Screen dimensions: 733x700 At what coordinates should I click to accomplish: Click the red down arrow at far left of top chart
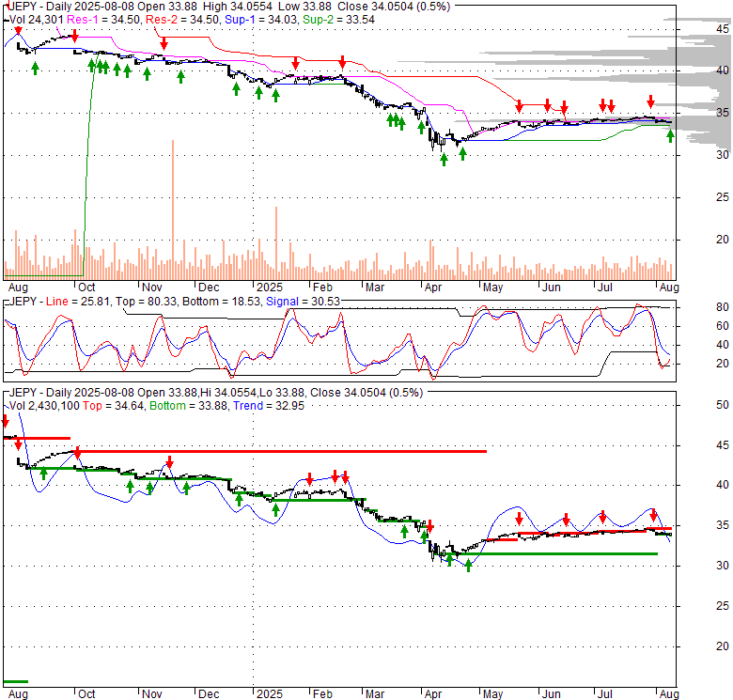[x=17, y=30]
